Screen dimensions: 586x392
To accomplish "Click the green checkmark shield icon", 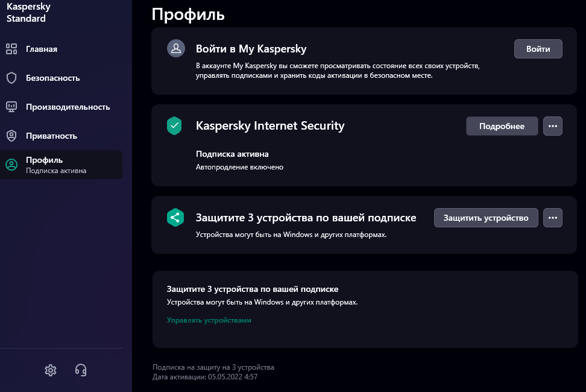I will 174,125.
